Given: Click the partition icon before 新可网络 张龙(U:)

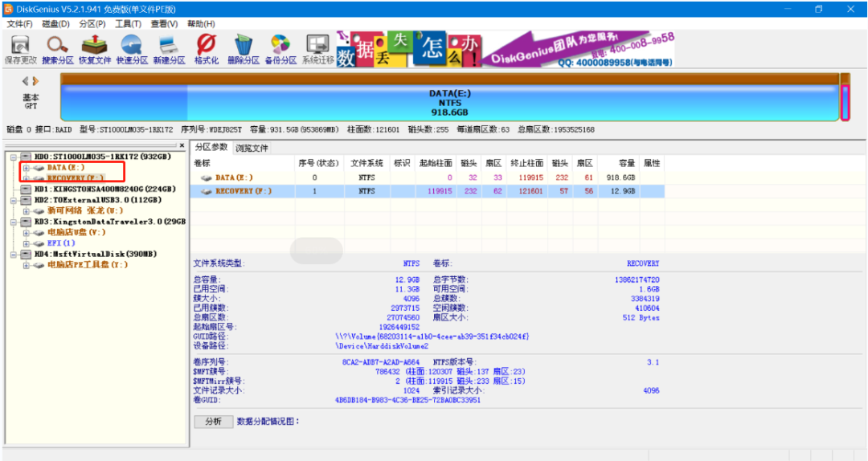Looking at the screenshot, I should pyautogui.click(x=39, y=211).
